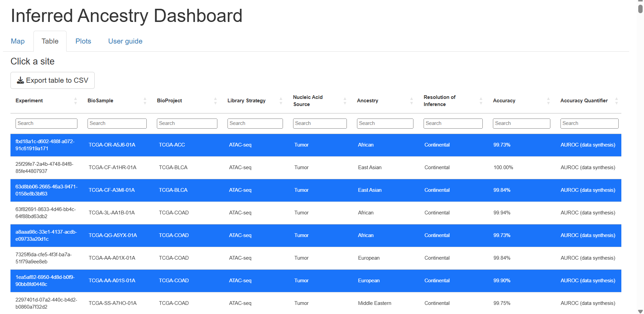Click BioSample TCGA-AA-A01X-01A
644x314 pixels.
(112, 258)
